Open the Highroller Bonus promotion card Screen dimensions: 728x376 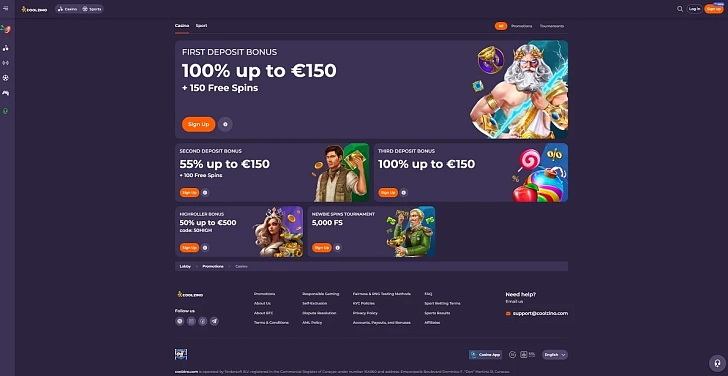click(x=239, y=232)
